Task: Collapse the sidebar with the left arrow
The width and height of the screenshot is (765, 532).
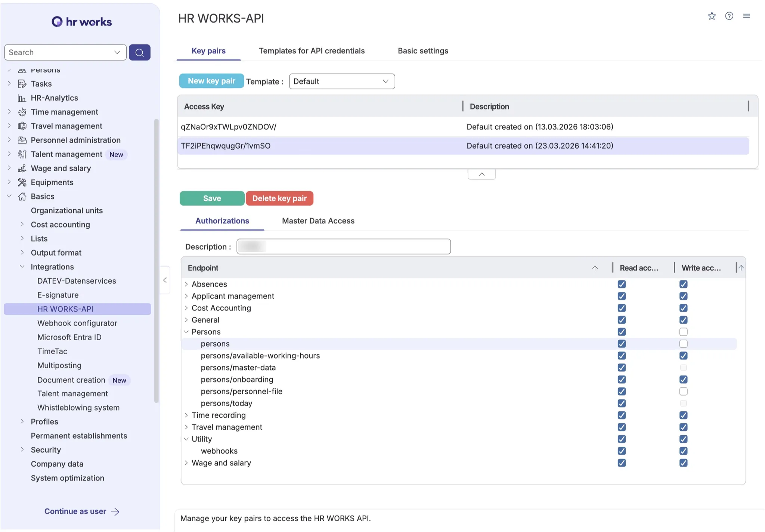Action: [x=165, y=280]
